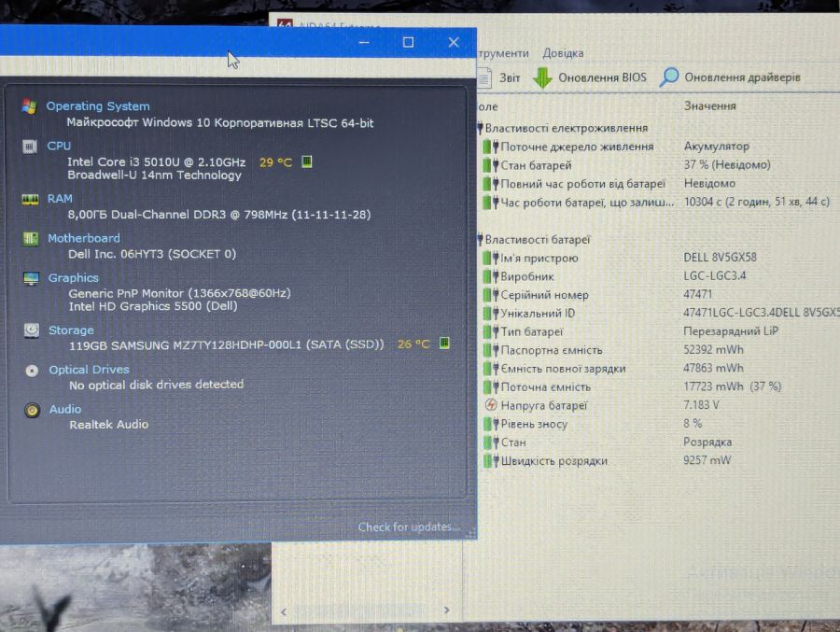Click the CPU temperature indicator icon beside 29 °C

307,162
